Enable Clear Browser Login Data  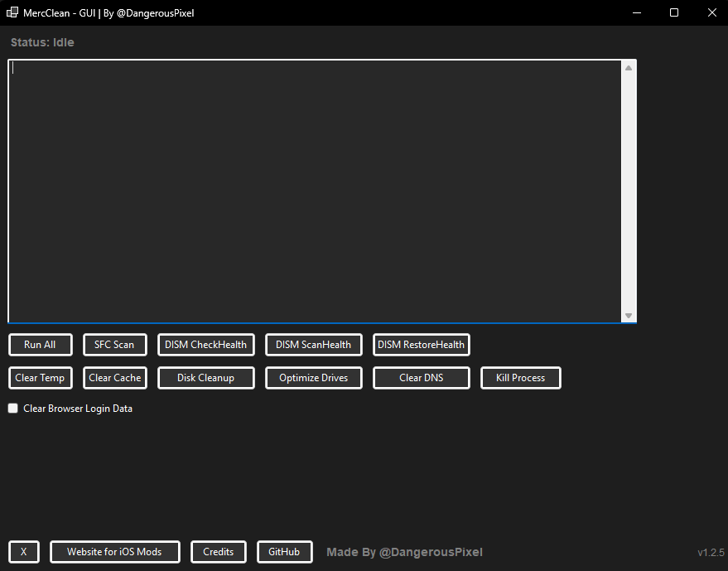pos(12,408)
